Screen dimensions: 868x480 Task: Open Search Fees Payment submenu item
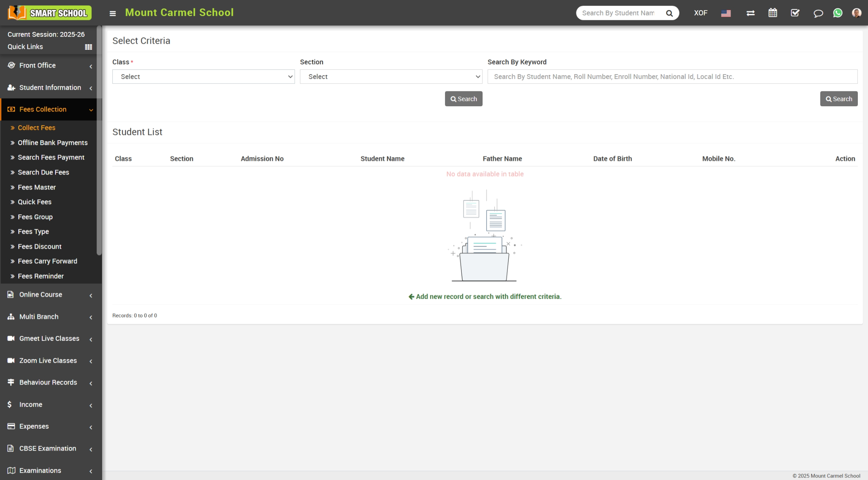coord(51,157)
